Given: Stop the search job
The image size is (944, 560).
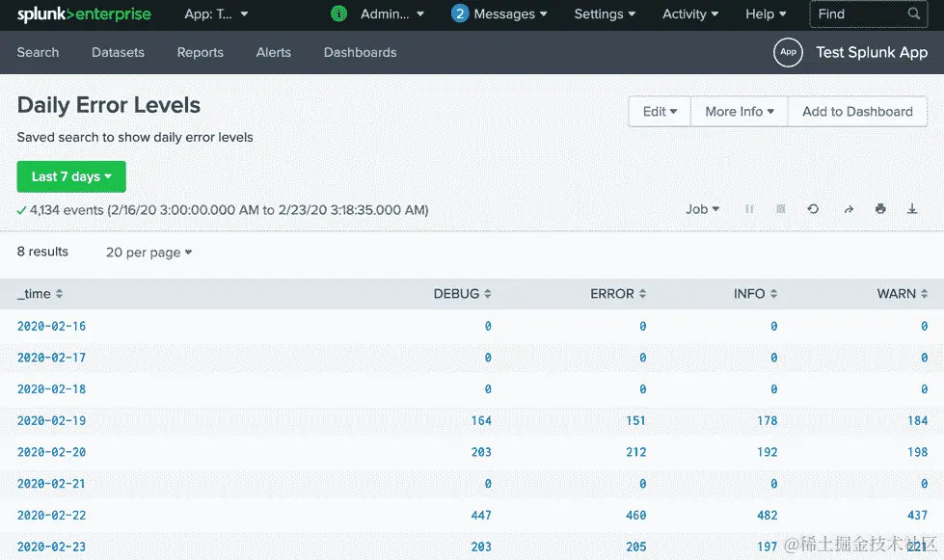Looking at the screenshot, I should [780, 209].
